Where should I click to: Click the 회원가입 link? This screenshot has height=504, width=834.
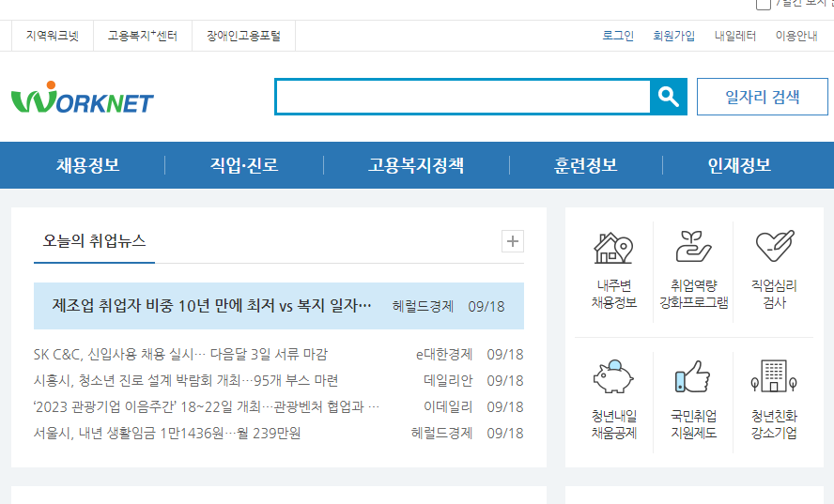(674, 37)
